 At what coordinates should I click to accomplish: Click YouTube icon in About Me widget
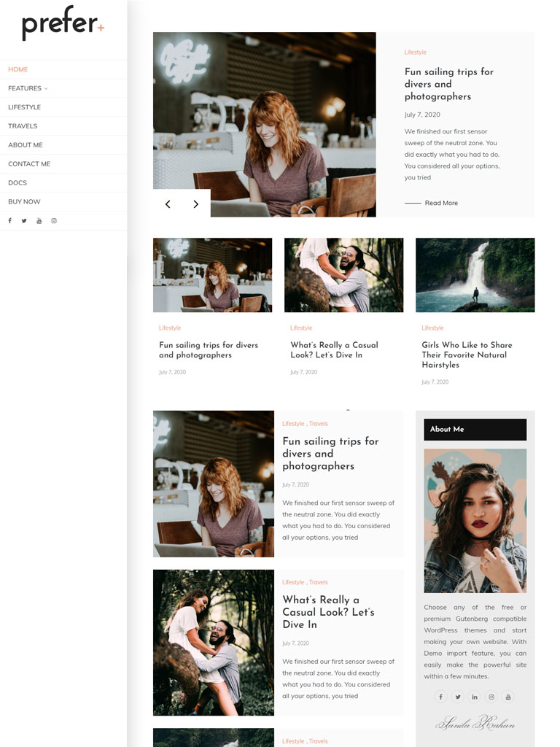coord(508,697)
